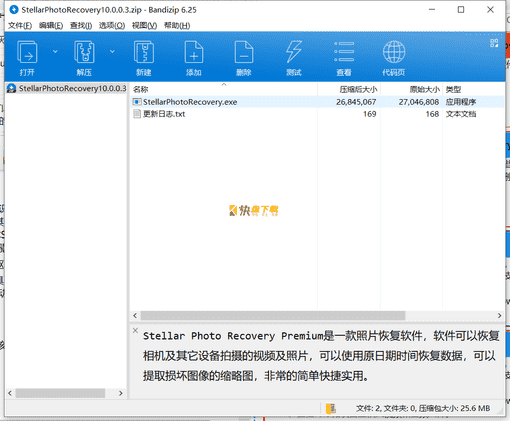The width and height of the screenshot is (510, 421).
Task: Maximize the Bandizip window
Action: click(461, 10)
